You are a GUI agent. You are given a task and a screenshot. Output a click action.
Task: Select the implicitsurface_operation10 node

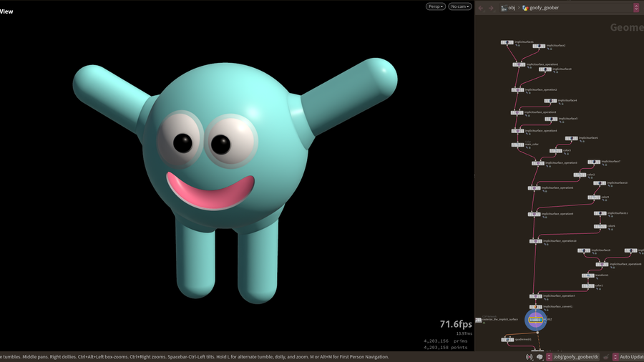536,241
